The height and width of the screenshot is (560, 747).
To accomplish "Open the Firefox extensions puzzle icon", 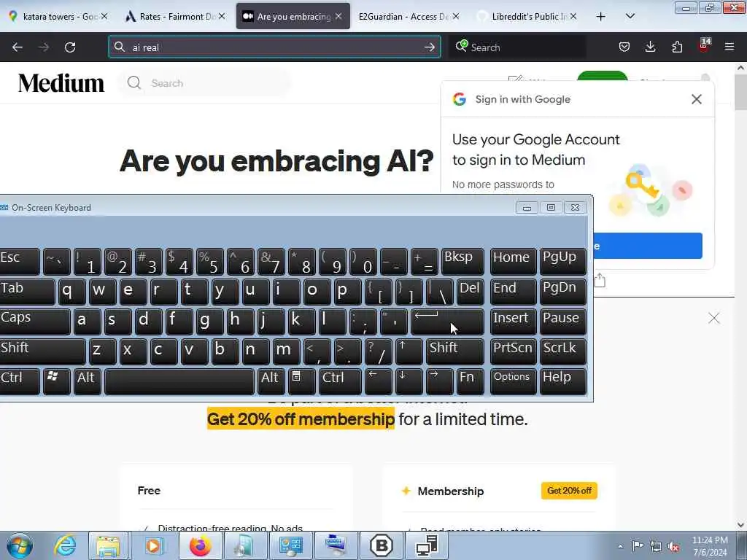I will pos(677,47).
